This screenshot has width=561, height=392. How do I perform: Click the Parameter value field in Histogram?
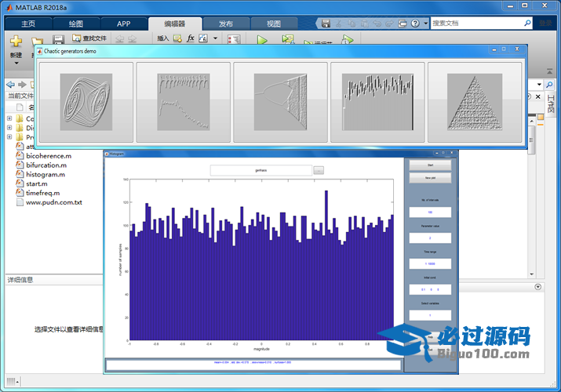pyautogui.click(x=430, y=238)
